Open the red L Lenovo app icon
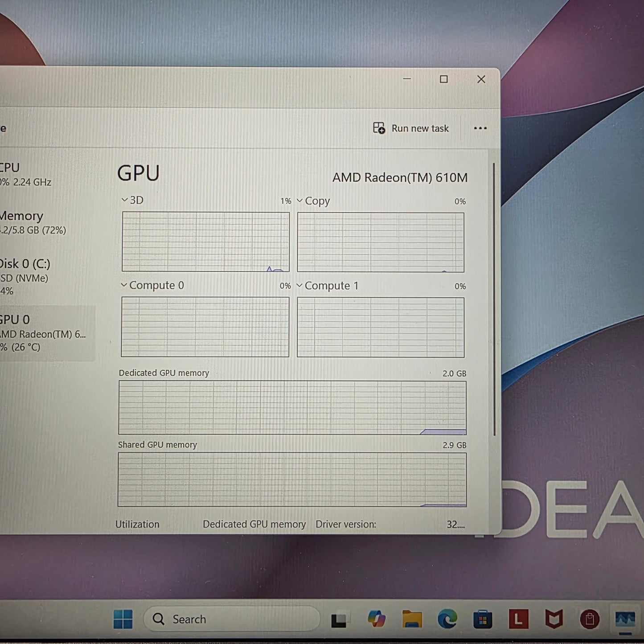 click(x=518, y=619)
